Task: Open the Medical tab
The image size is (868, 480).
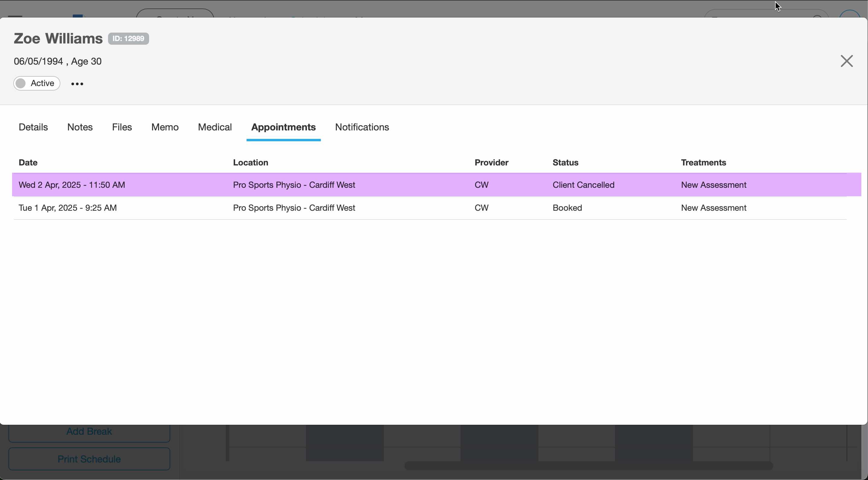Action: [x=215, y=127]
